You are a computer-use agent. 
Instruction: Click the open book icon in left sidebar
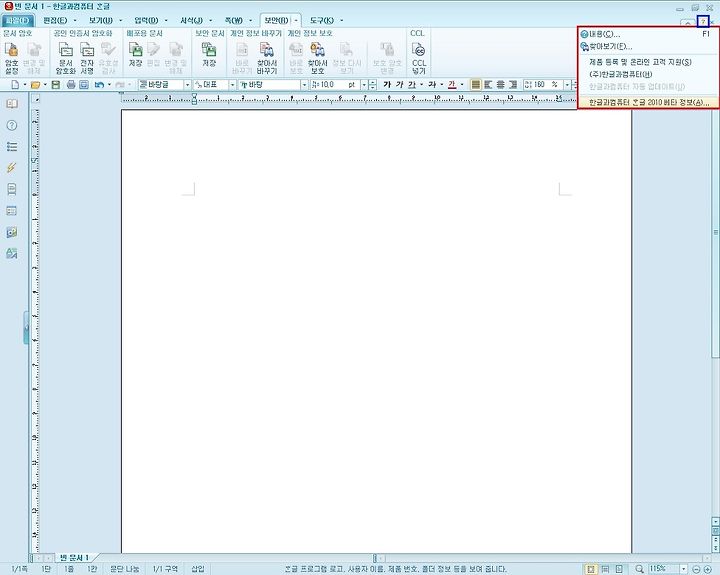(12, 104)
